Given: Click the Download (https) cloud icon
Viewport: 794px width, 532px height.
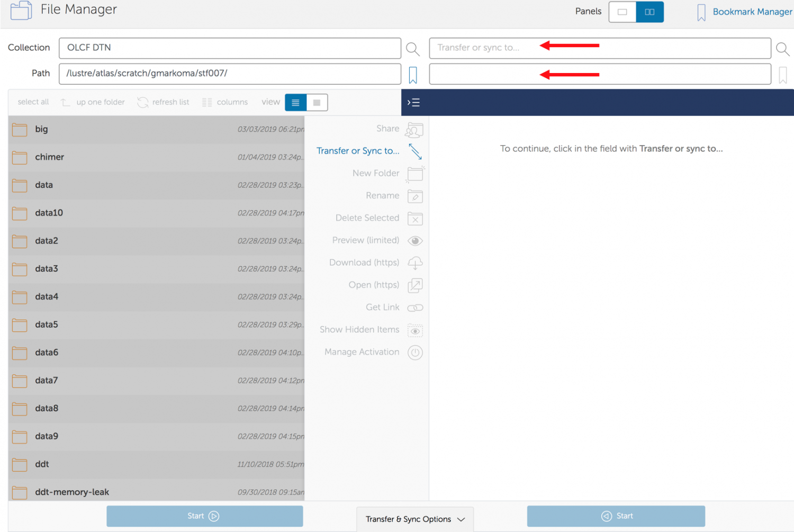Looking at the screenshot, I should point(415,263).
